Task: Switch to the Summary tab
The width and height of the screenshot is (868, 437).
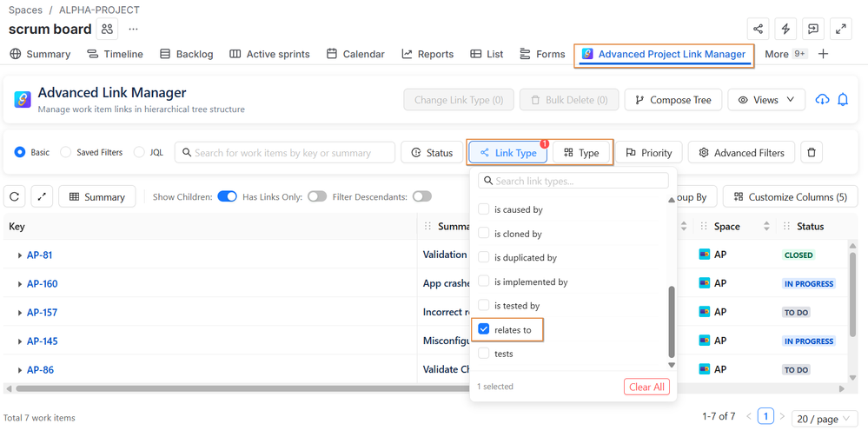Action: click(x=41, y=54)
